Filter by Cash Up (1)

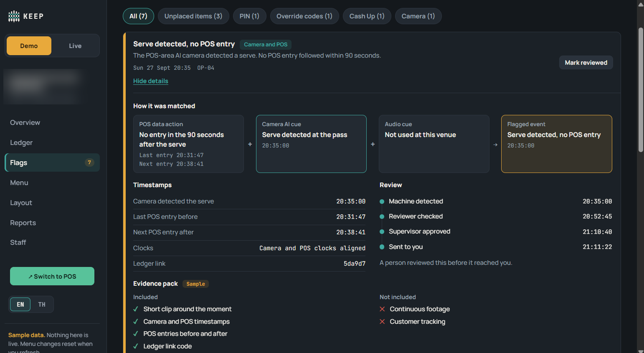[x=367, y=16]
